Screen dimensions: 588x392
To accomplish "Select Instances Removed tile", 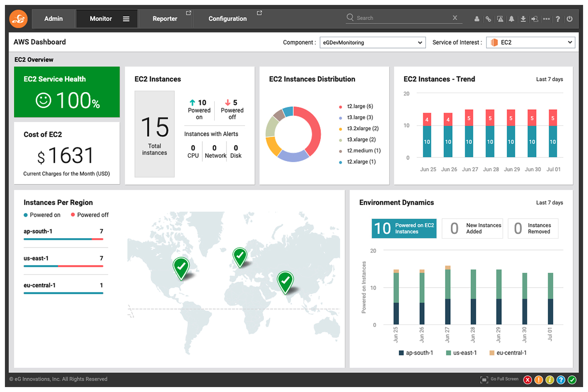I will [x=533, y=228].
